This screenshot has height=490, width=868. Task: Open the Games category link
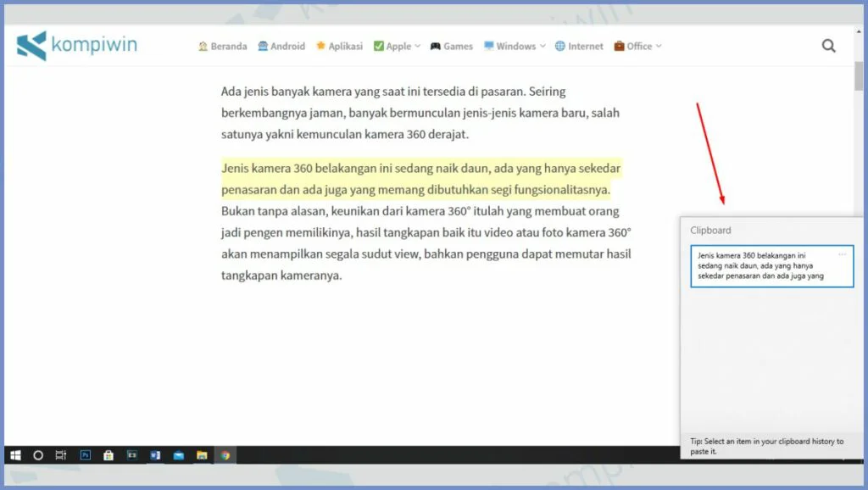click(x=451, y=47)
